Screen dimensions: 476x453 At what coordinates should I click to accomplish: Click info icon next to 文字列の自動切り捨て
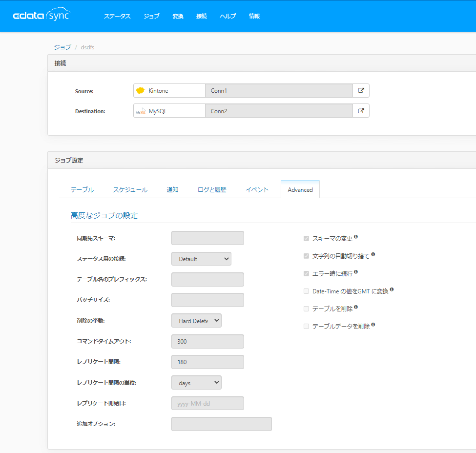(x=373, y=254)
